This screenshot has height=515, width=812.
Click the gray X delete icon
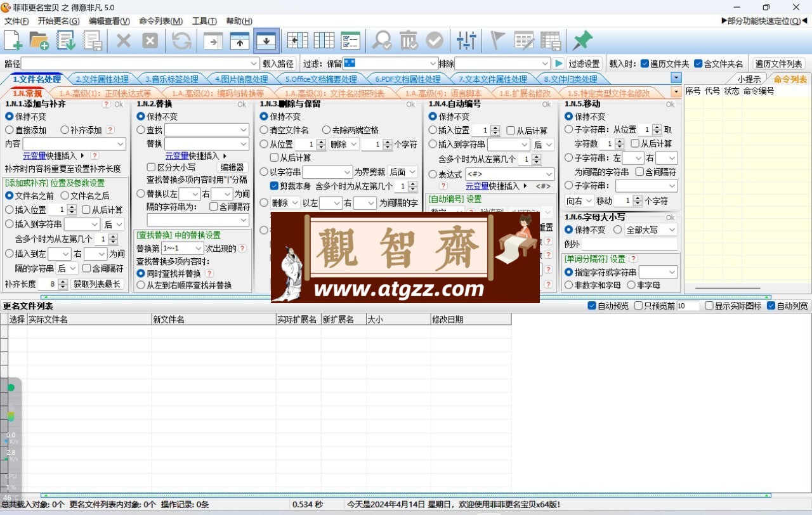tap(124, 41)
